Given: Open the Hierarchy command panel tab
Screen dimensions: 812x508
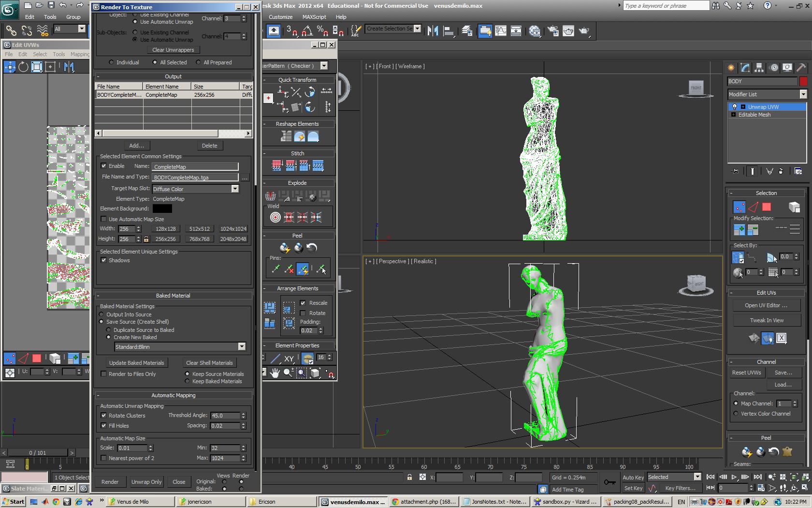Looking at the screenshot, I should click(x=759, y=68).
